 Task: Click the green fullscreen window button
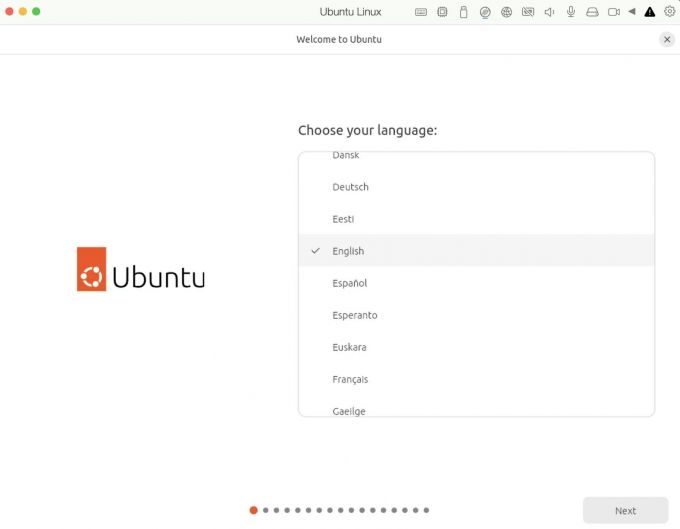pos(36,11)
